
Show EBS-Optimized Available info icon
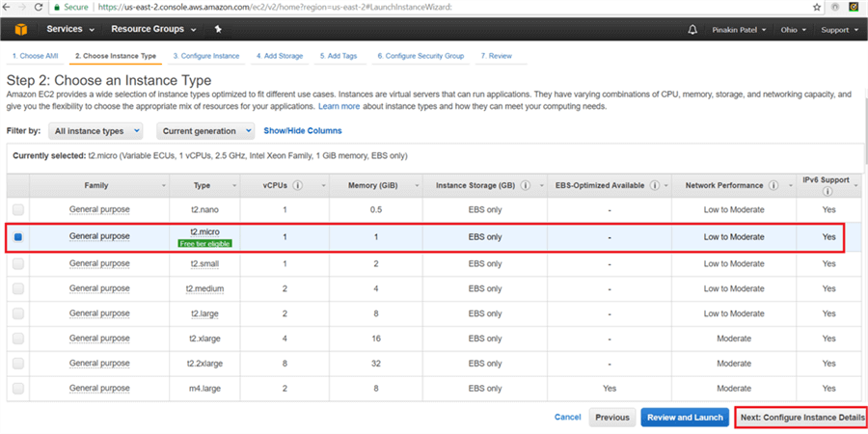coord(655,185)
